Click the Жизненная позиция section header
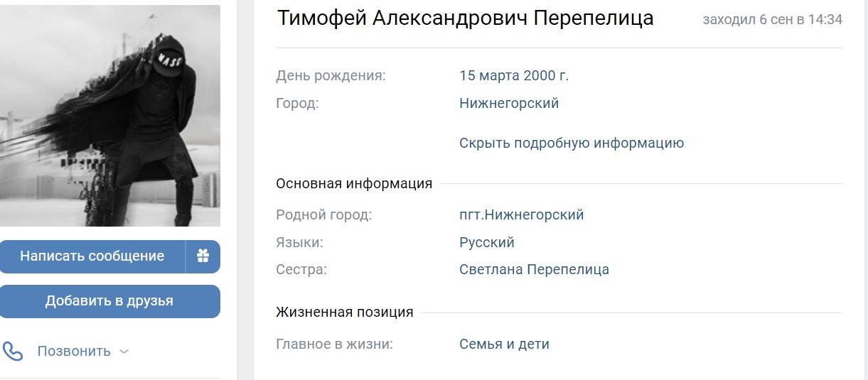The height and width of the screenshot is (380, 868). click(345, 312)
